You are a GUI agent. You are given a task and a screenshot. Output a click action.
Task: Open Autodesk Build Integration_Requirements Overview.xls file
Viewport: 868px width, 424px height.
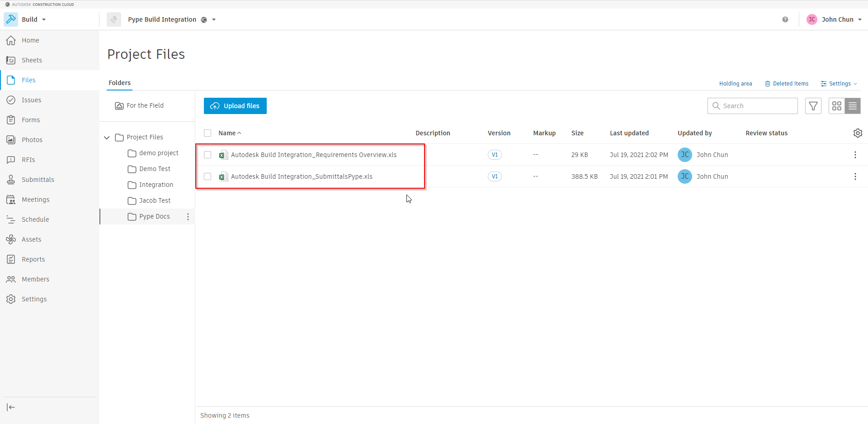click(314, 155)
